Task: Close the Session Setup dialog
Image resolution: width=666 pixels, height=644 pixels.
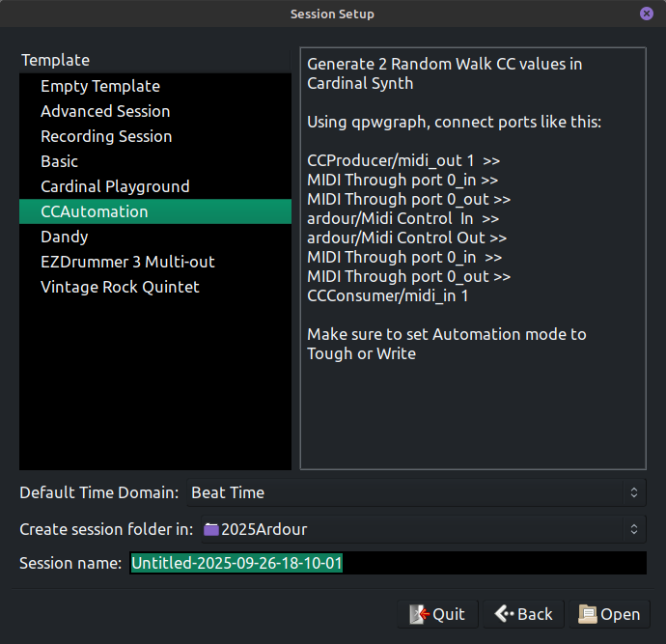Action: pyautogui.click(x=646, y=14)
